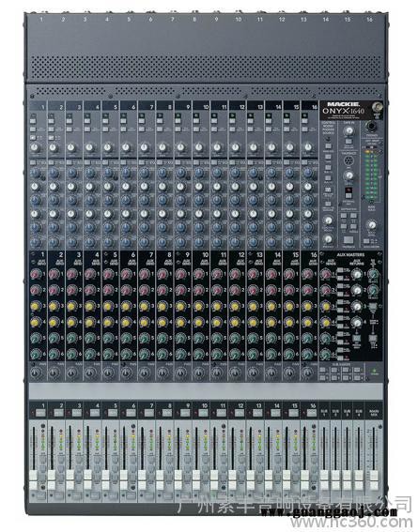Click the Mackie Onyx 1640 logo
The image size is (418, 532).
pyautogui.click(x=343, y=108)
